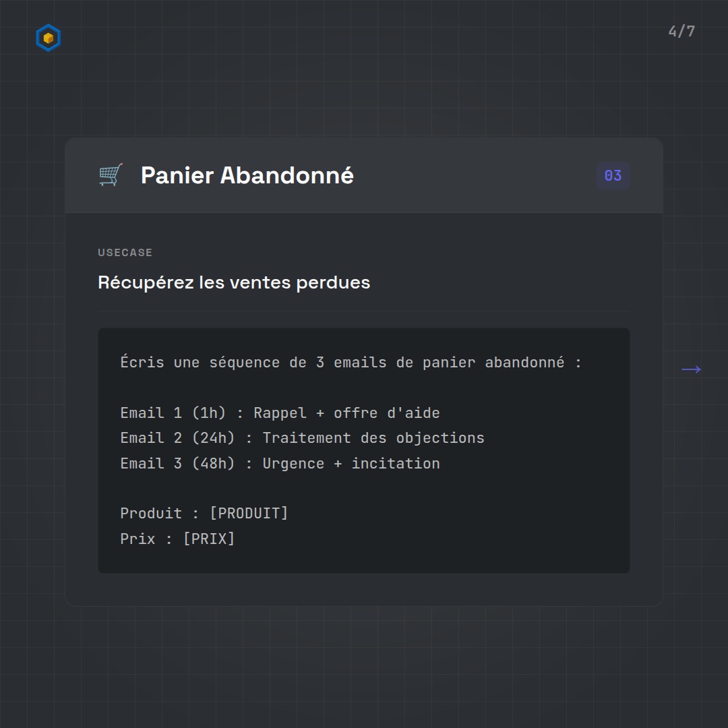Click the 03 number badge
Viewport: 728px width, 728px height.
point(613,176)
